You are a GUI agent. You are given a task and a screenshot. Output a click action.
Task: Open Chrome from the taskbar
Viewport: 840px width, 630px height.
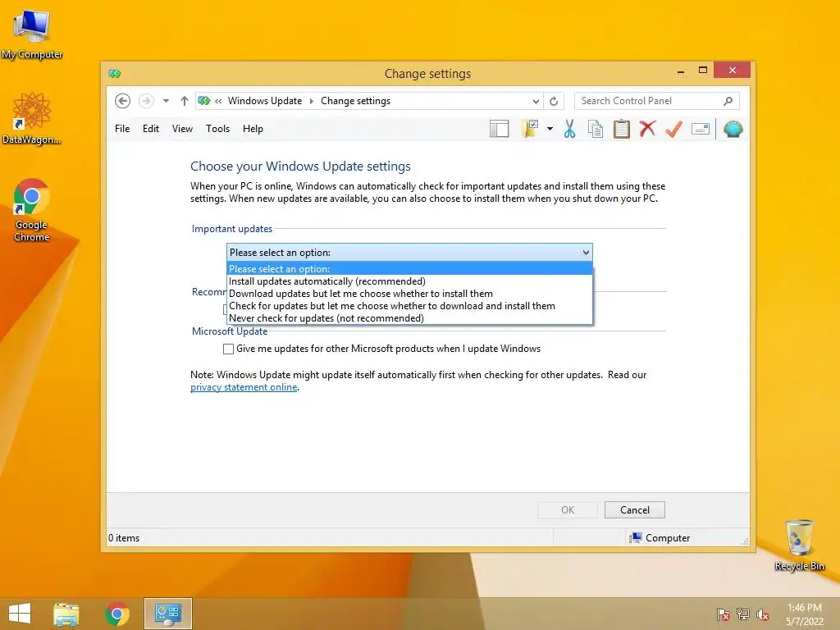pyautogui.click(x=116, y=614)
